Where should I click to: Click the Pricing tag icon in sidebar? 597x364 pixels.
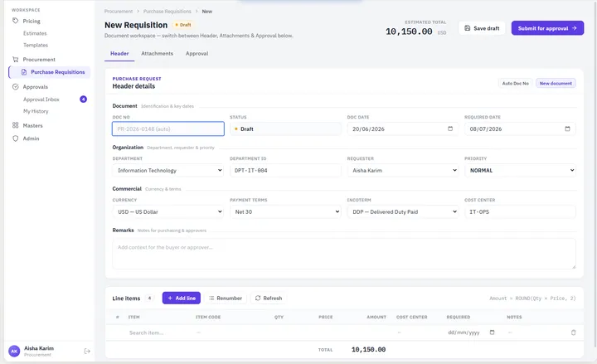[15, 21]
